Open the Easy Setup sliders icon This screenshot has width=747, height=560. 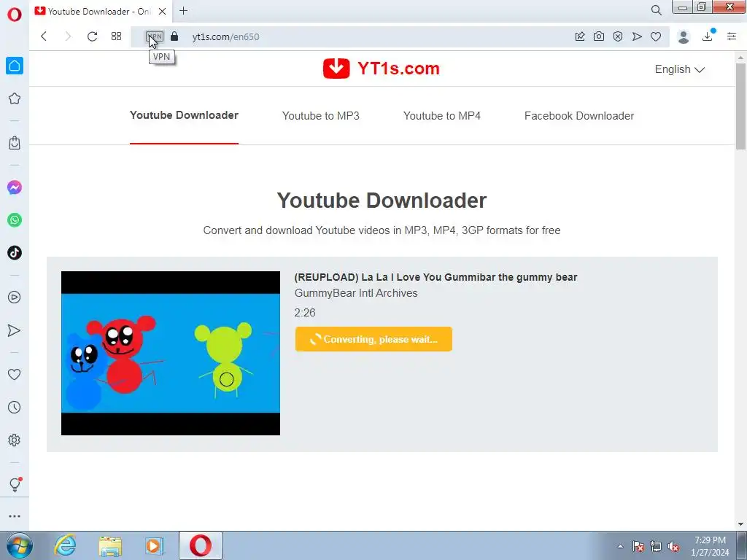(x=732, y=36)
